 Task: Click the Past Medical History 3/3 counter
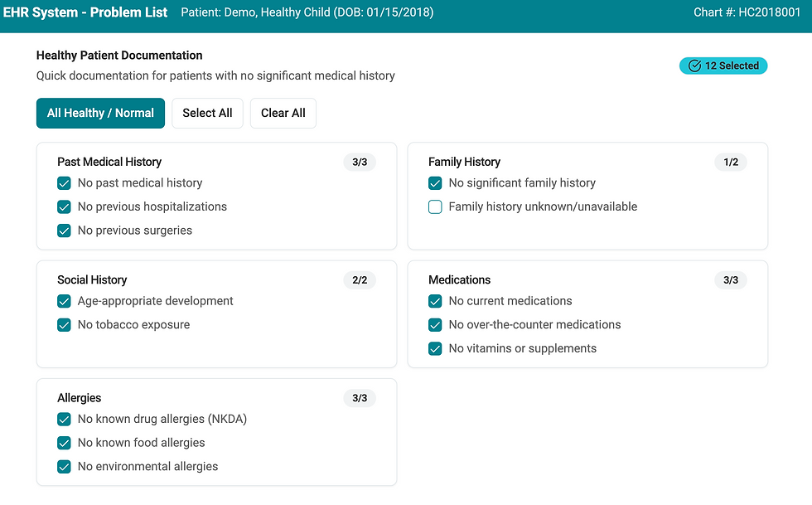point(360,163)
